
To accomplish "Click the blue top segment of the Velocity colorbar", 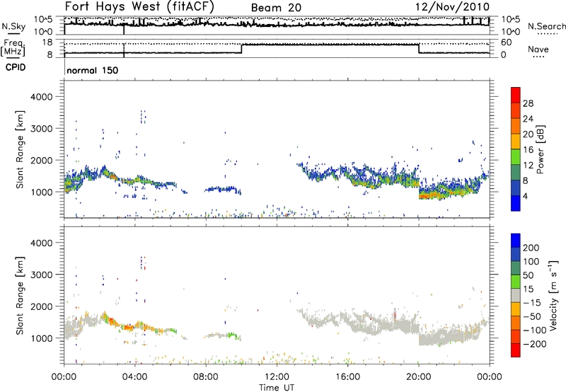I will [x=516, y=241].
